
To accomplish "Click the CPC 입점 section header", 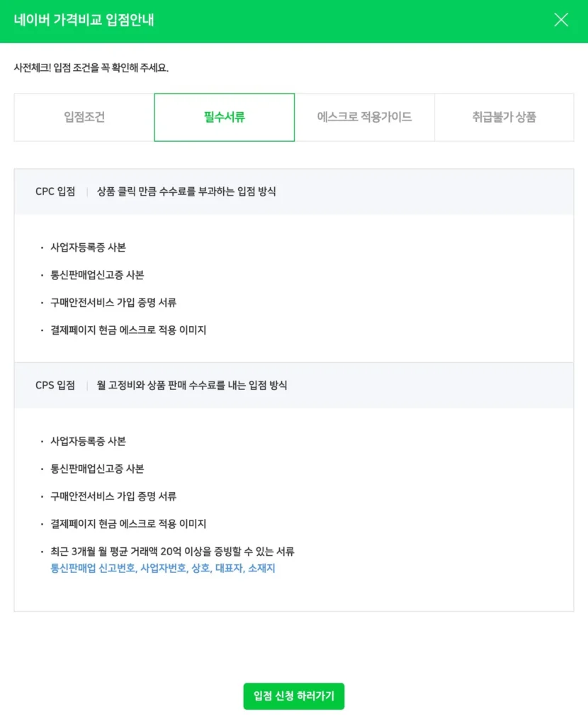I will (x=57, y=191).
